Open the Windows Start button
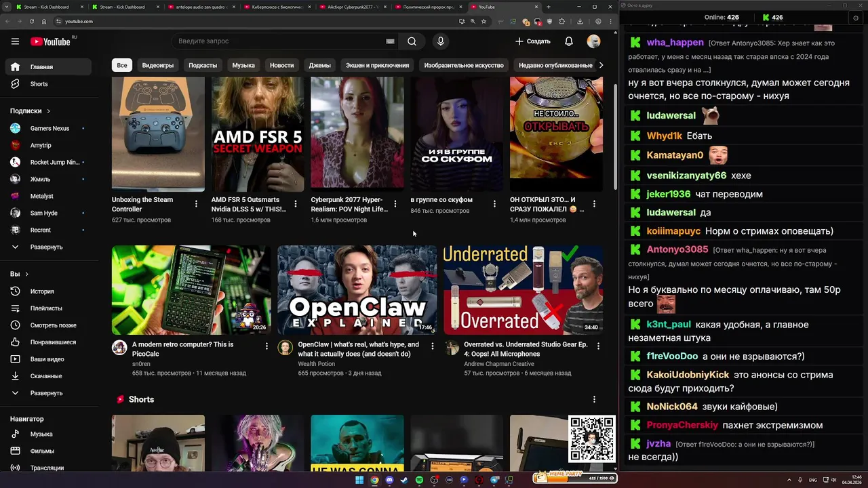This screenshot has height=488, width=868. click(359, 480)
